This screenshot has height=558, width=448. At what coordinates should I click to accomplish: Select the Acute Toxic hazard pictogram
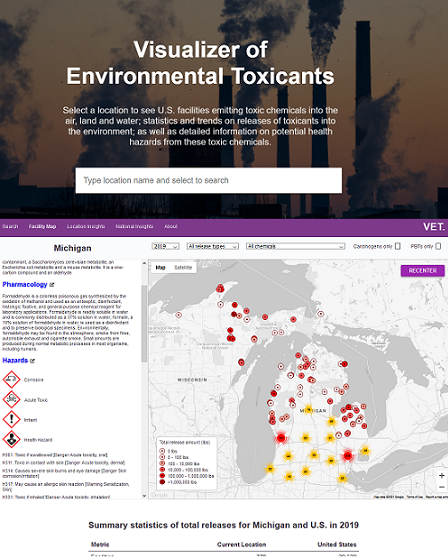pyautogui.click(x=11, y=400)
